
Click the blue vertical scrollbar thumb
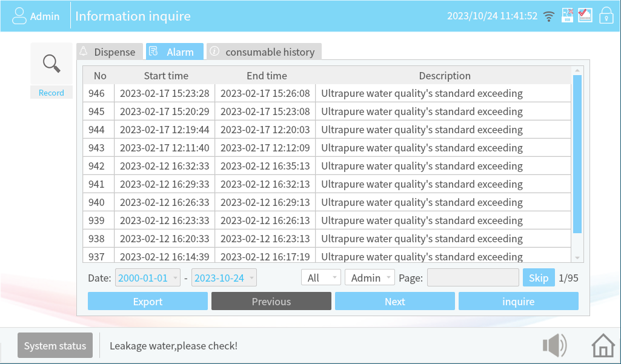pos(577,154)
